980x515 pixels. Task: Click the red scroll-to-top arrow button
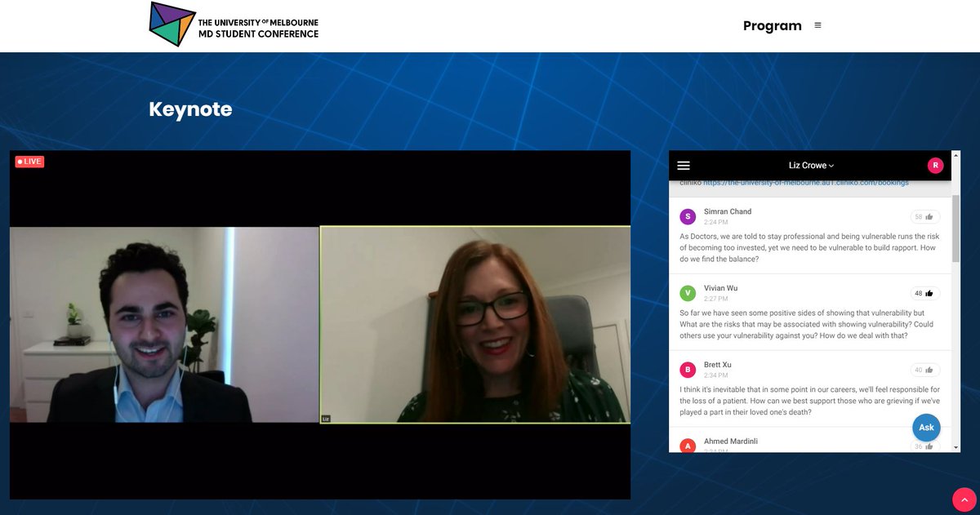click(964, 499)
